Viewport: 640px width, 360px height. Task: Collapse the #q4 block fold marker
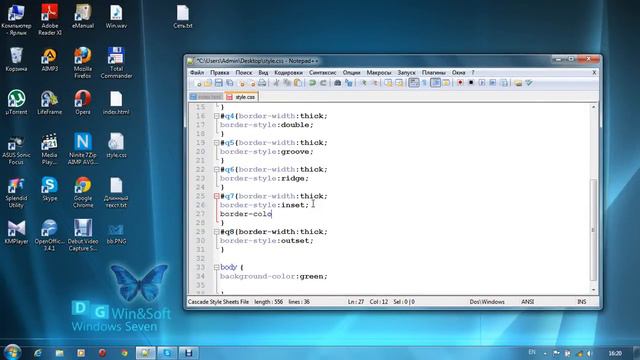click(x=216, y=116)
